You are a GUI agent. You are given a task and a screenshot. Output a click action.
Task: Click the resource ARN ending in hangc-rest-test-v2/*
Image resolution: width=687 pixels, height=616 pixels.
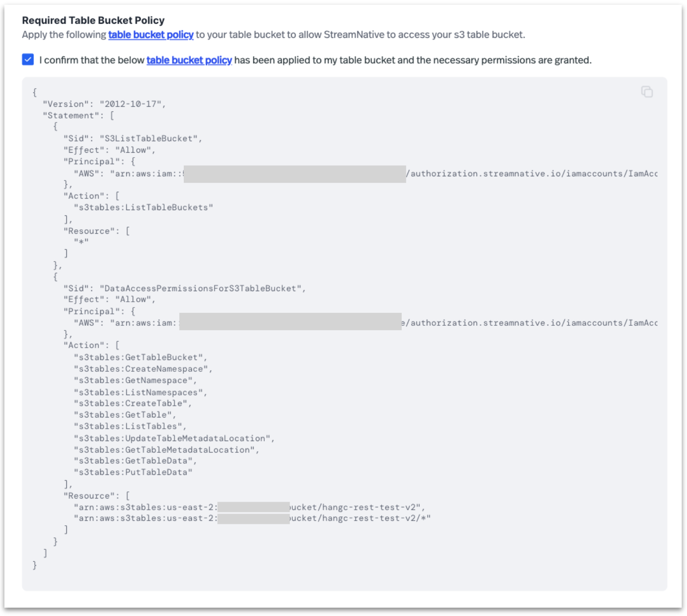pos(252,518)
